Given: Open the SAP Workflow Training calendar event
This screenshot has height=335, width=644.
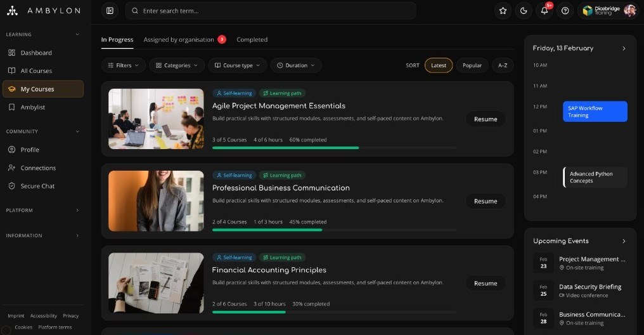Looking at the screenshot, I should pyautogui.click(x=595, y=112).
